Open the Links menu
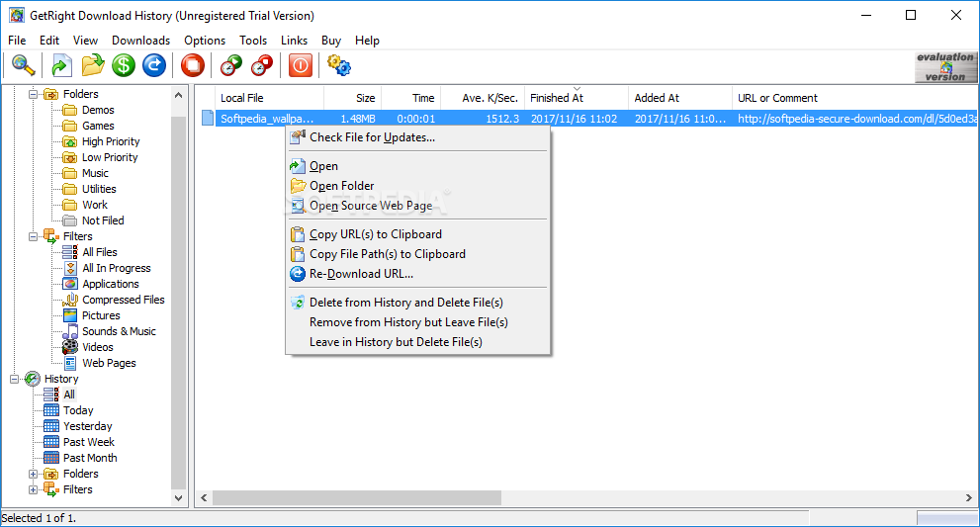 (294, 41)
